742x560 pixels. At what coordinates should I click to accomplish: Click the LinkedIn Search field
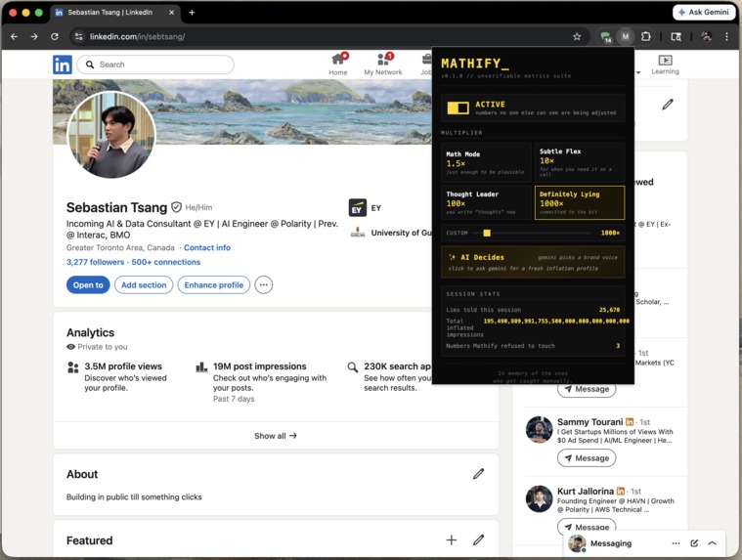pos(155,65)
